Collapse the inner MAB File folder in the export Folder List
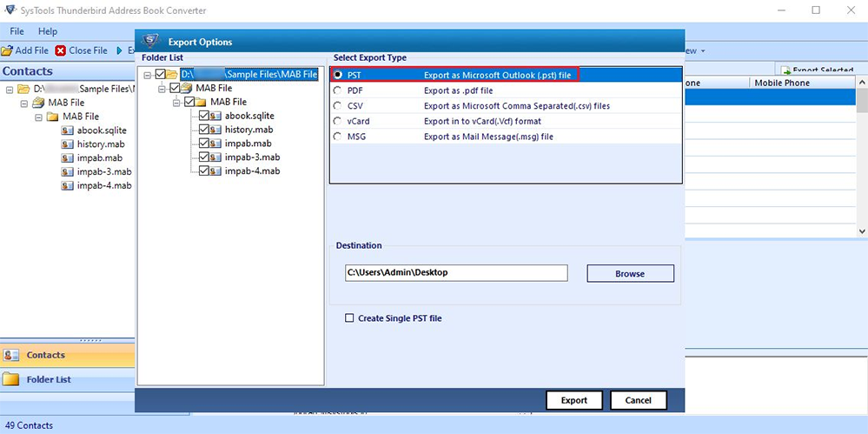Screen dimensions: 868x434 (176, 102)
